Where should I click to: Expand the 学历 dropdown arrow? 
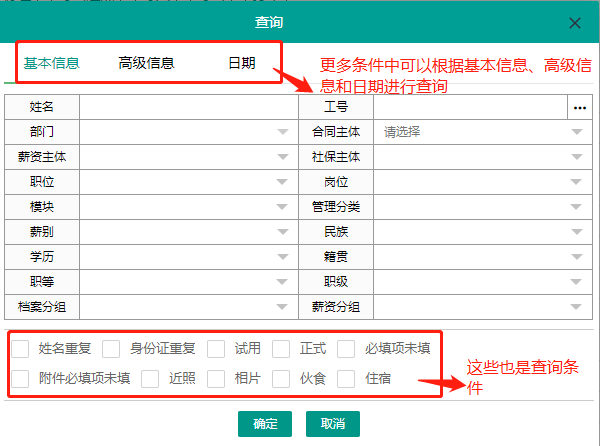(282, 257)
